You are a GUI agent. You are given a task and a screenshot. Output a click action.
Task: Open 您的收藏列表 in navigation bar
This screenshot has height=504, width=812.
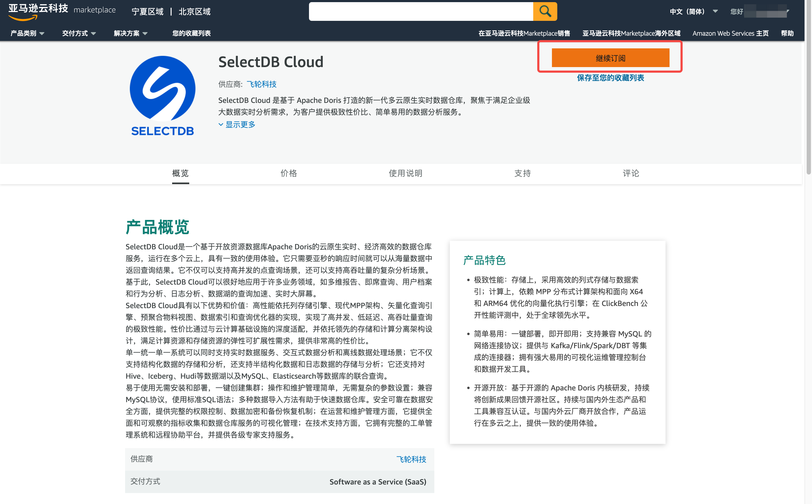coord(191,33)
